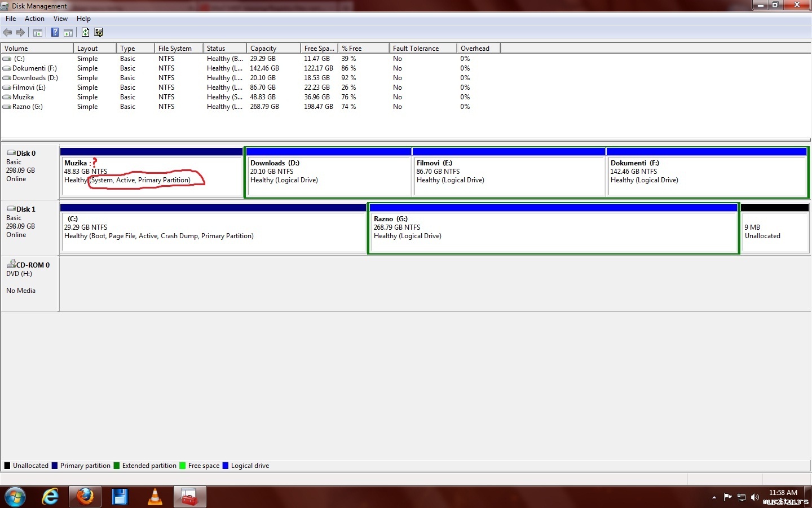Screen dimensions: 812x508
Task: Open Help using the blue question mark icon
Action: point(55,33)
